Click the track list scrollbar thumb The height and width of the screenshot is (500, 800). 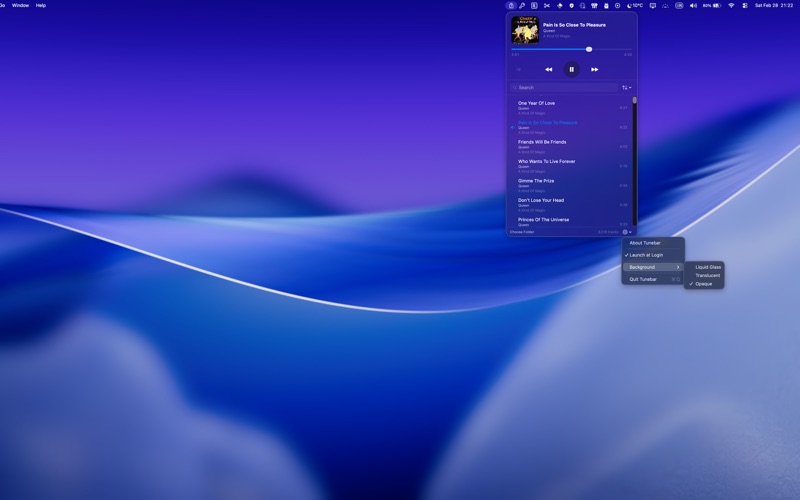tap(635, 100)
